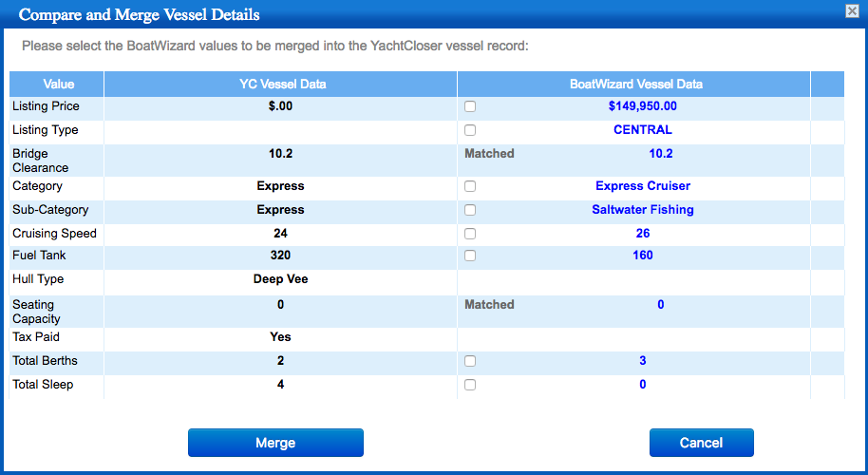Enable the Sub-Category Saltwater Fishing checkbox

click(x=470, y=210)
